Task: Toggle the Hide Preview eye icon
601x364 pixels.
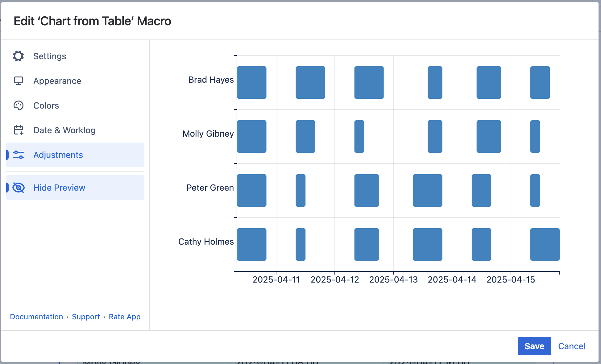Action: pyautogui.click(x=19, y=188)
